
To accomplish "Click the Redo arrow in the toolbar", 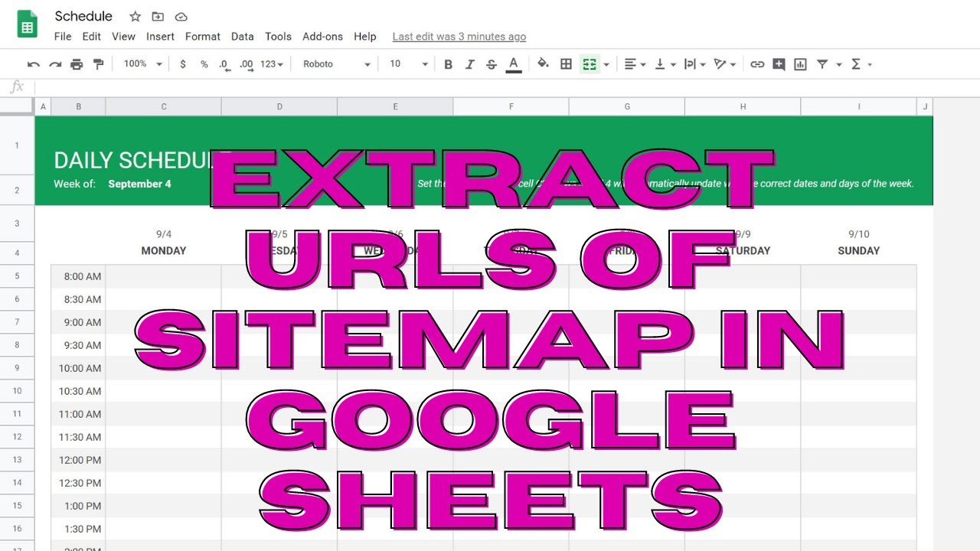I will [x=55, y=64].
